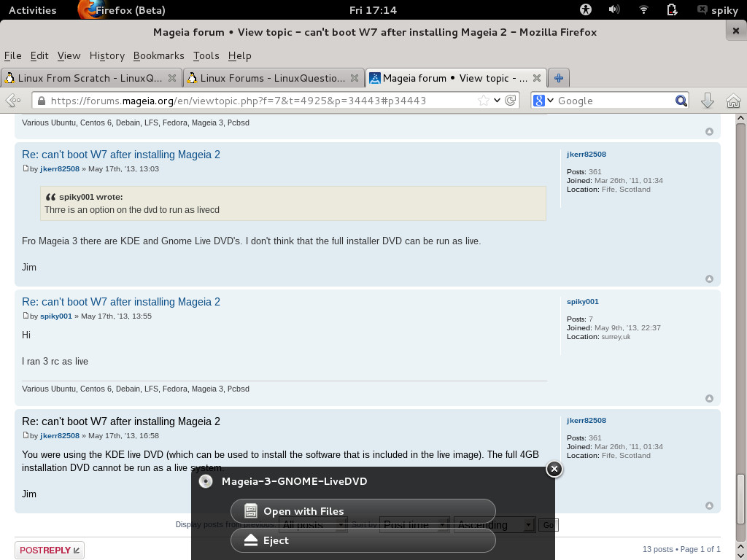Open the spiky user menu
This screenshot has width=747, height=560.
718,10
